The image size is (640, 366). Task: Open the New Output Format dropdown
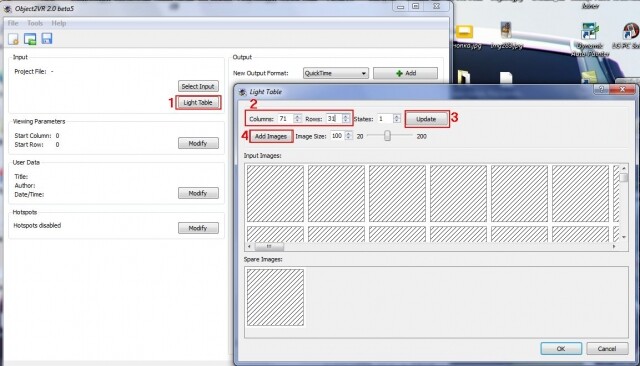pyautogui.click(x=336, y=73)
